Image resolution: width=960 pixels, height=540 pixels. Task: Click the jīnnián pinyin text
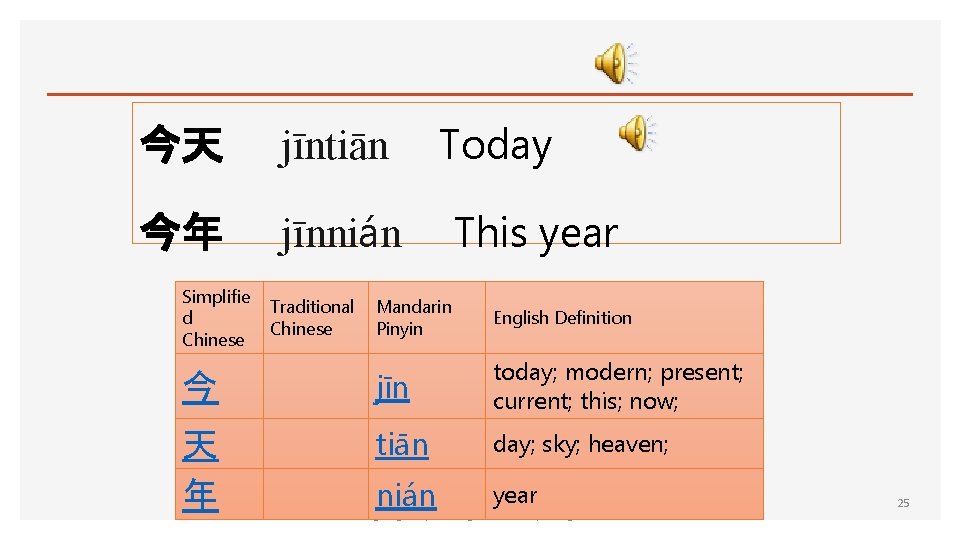340,234
